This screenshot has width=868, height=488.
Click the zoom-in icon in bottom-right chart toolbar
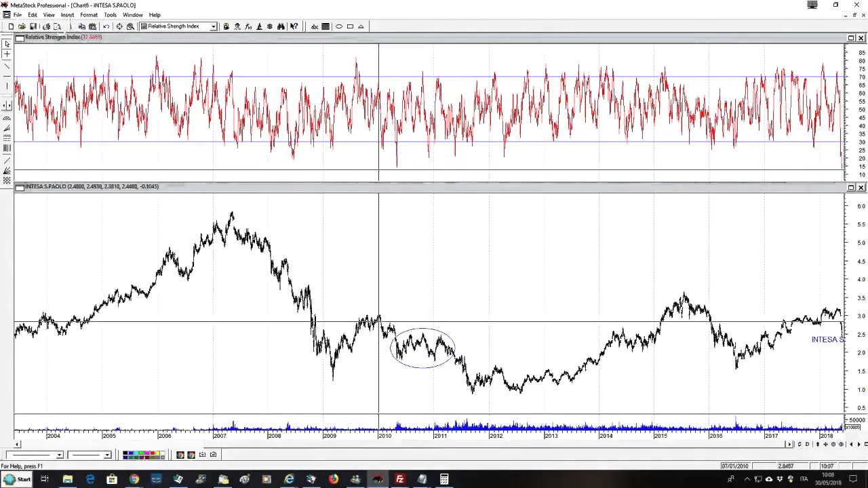coord(841,444)
